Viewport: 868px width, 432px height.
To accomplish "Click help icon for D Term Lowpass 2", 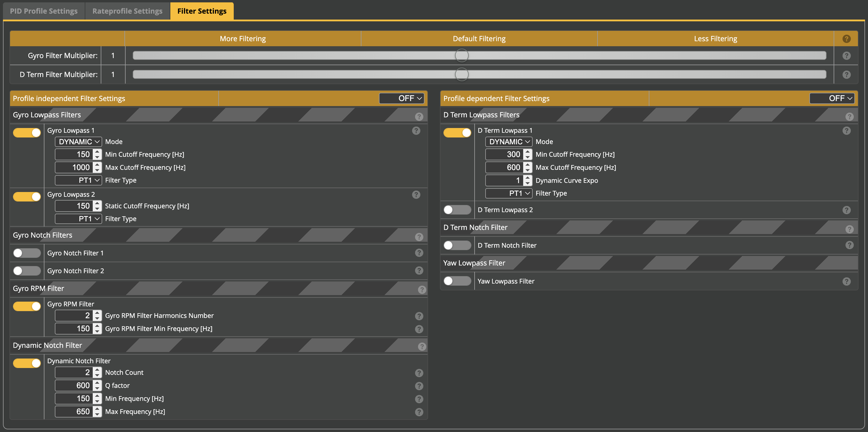I will 846,210.
